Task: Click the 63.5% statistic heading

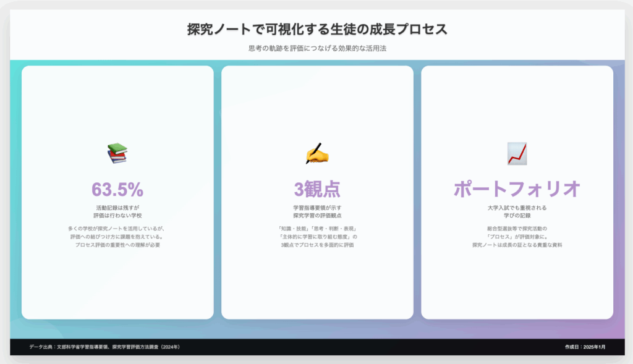Action: click(117, 189)
